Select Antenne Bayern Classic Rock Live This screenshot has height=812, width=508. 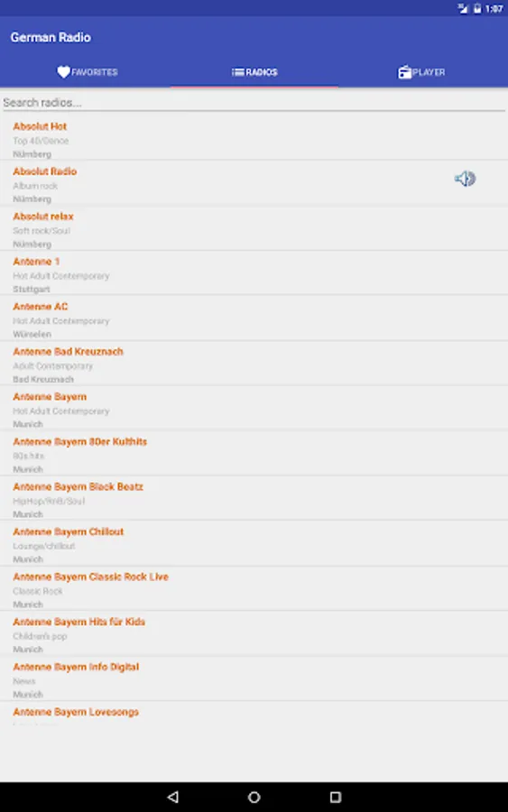click(254, 588)
